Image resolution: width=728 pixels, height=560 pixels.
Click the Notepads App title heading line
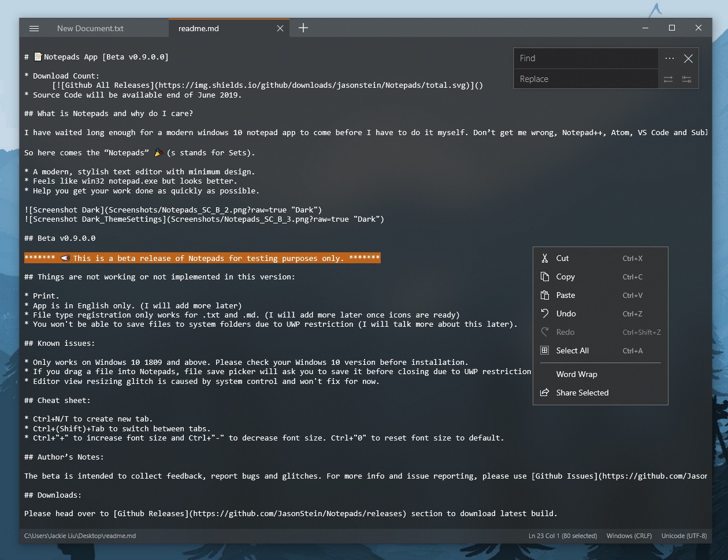click(96, 57)
